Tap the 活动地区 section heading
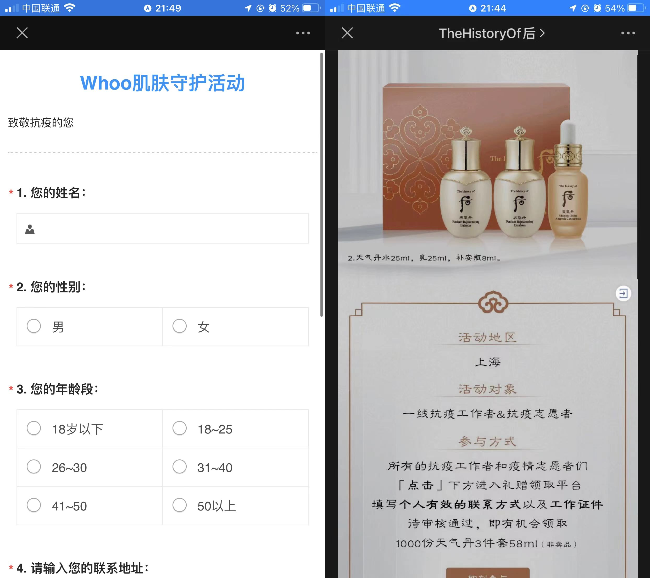 click(488, 337)
